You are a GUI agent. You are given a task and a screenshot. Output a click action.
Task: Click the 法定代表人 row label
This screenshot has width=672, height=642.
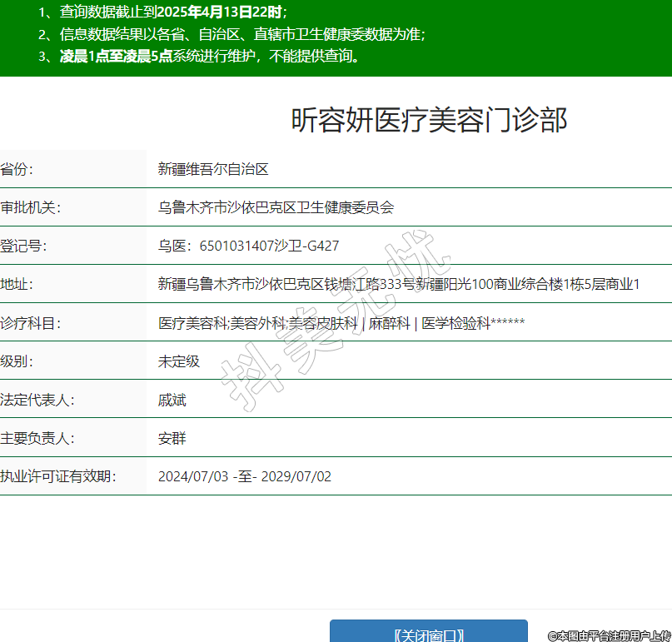(37, 400)
